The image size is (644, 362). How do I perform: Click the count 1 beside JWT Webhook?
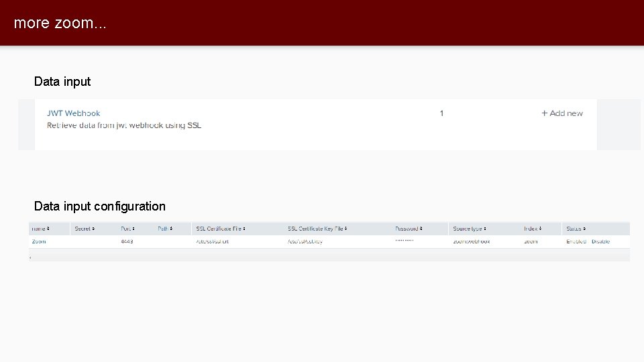(441, 113)
